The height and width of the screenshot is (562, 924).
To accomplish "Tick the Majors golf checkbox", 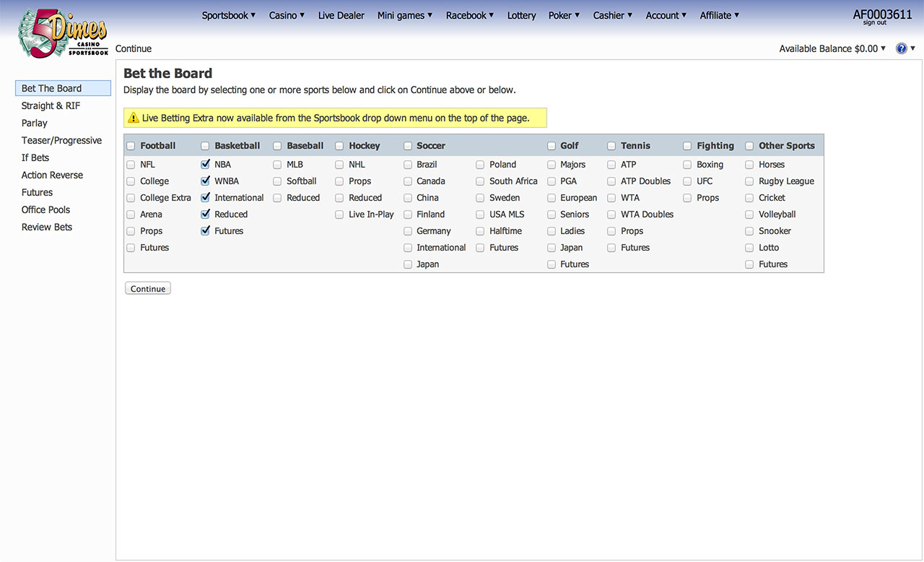I will [x=552, y=165].
